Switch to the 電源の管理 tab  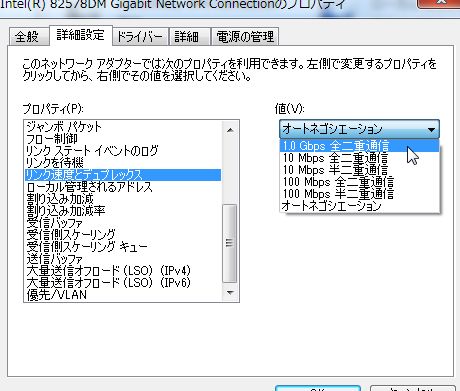(x=245, y=36)
